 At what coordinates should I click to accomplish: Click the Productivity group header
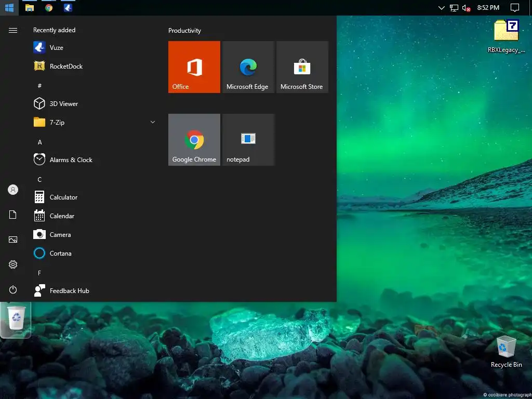coord(184,31)
